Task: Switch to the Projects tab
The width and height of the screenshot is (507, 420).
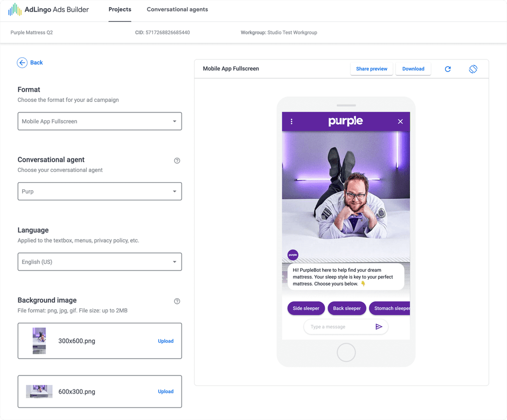Action: pos(120,9)
